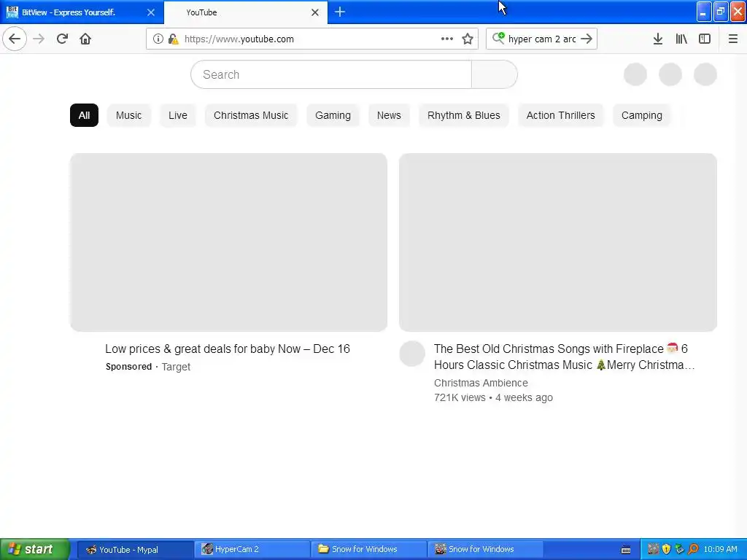The image size is (747, 560).
Task: Click the 10:09 AM system clock
Action: click(x=720, y=550)
